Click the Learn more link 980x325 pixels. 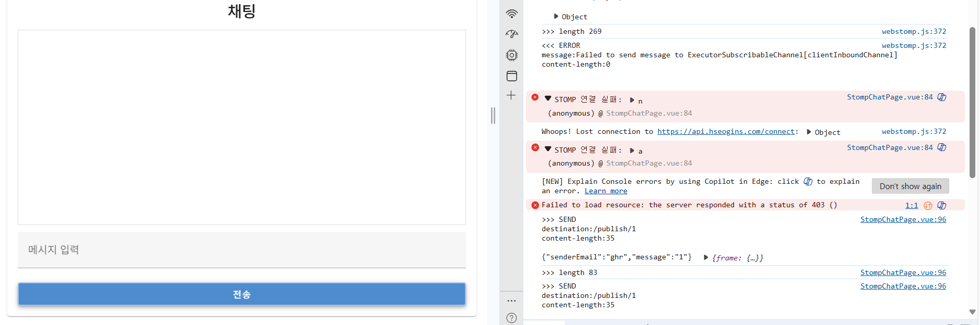(606, 191)
